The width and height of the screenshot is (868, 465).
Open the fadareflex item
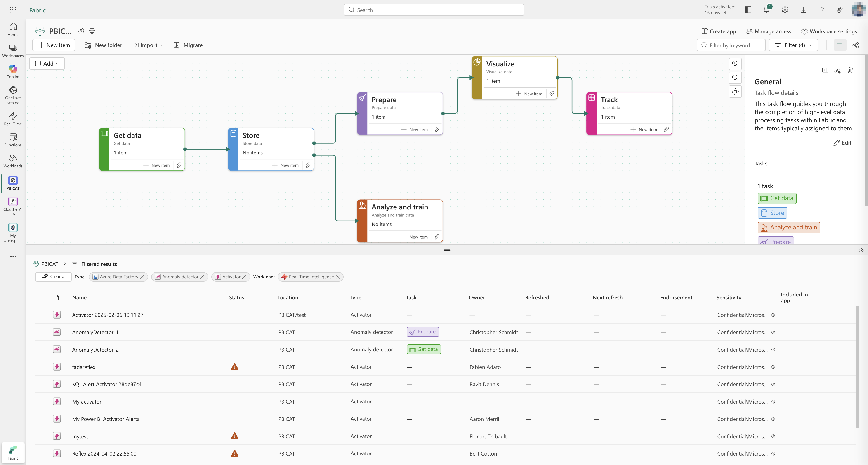tap(84, 367)
